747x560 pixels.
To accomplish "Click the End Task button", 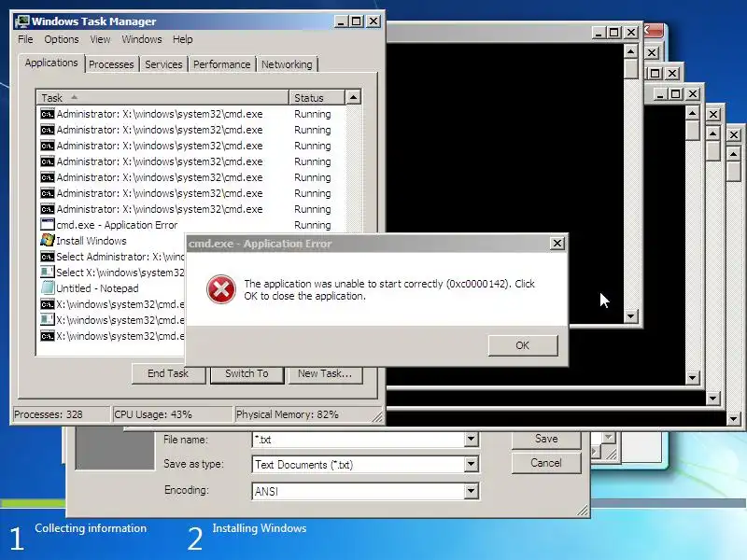I will point(168,374).
